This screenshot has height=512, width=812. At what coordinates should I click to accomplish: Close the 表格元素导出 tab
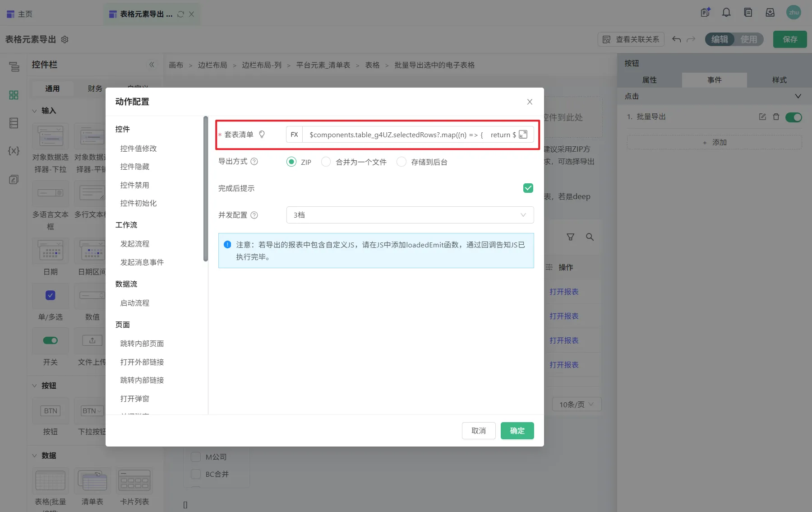click(x=191, y=14)
